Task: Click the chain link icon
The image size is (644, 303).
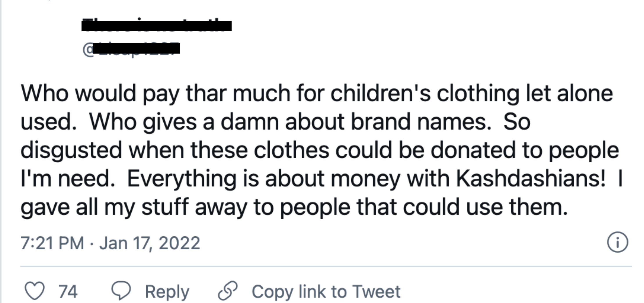Action: [227, 291]
